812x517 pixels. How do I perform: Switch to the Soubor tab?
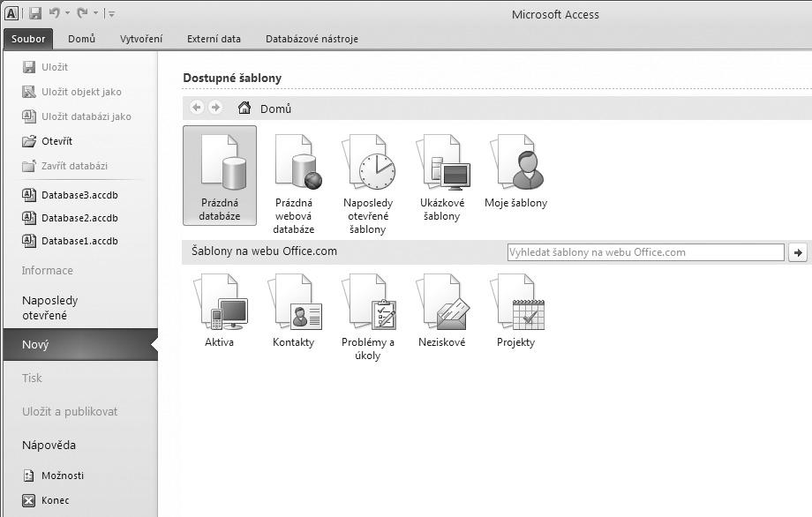tap(28, 39)
